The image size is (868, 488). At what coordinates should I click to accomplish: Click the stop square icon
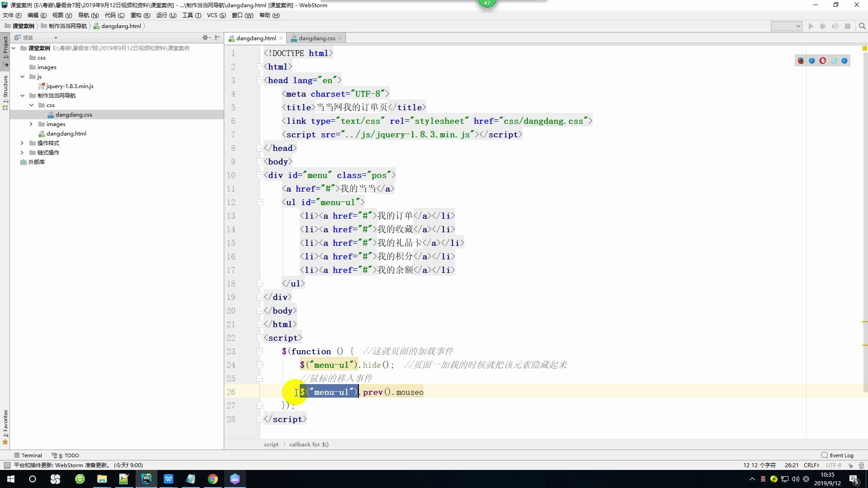point(848,26)
